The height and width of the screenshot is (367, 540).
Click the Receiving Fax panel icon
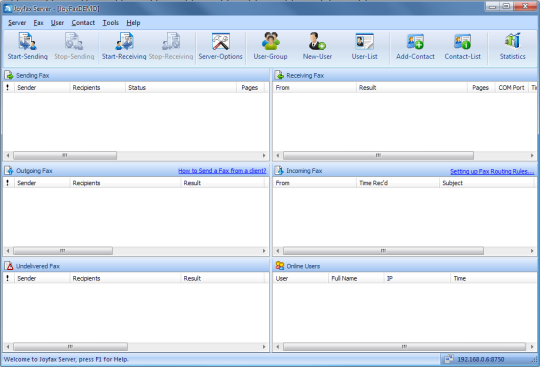click(x=279, y=75)
